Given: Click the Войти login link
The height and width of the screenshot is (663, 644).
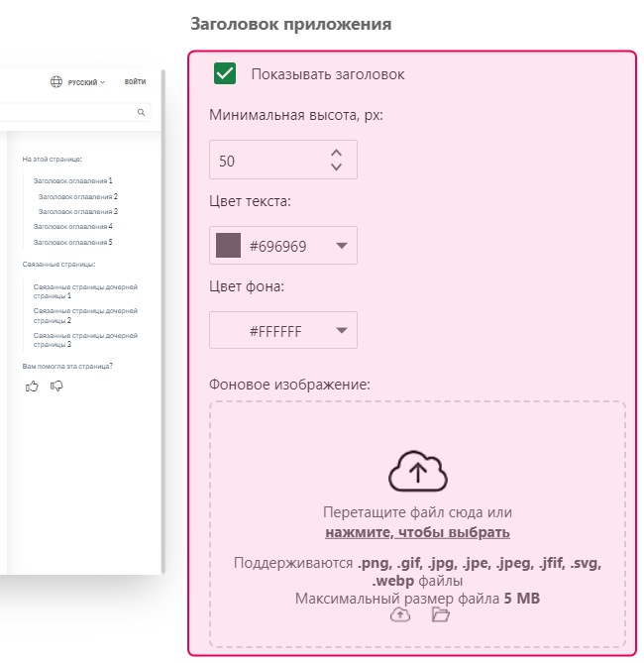Looking at the screenshot, I should 136,82.
